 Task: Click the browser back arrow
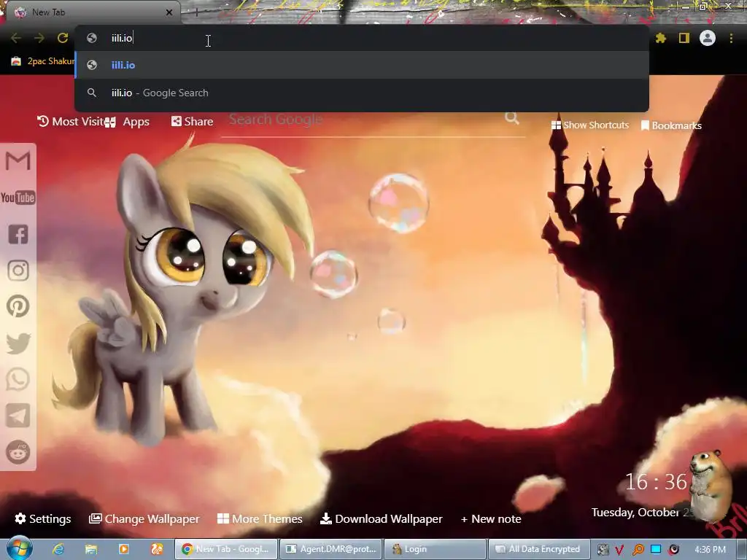[x=16, y=38]
